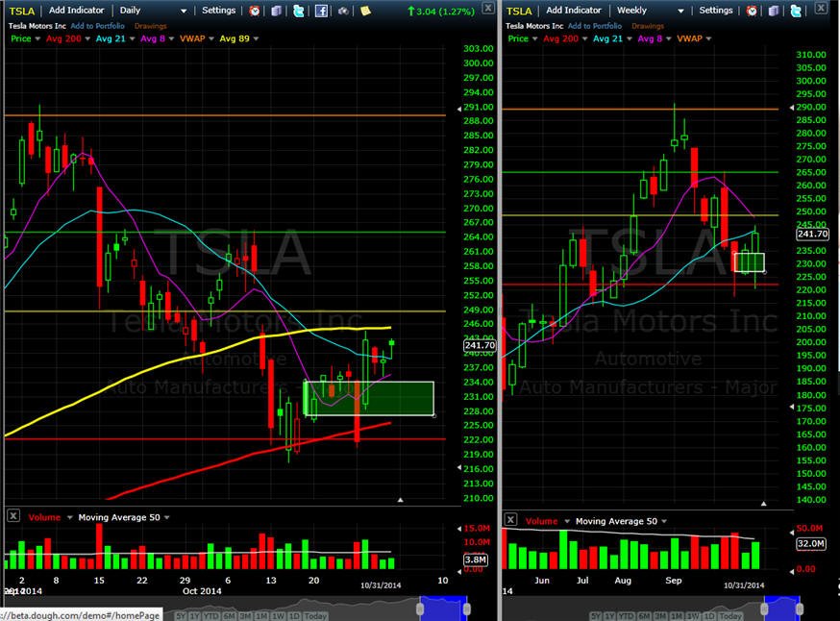
Task: Click the stacked boxes icon in Daily chart
Action: [277, 11]
